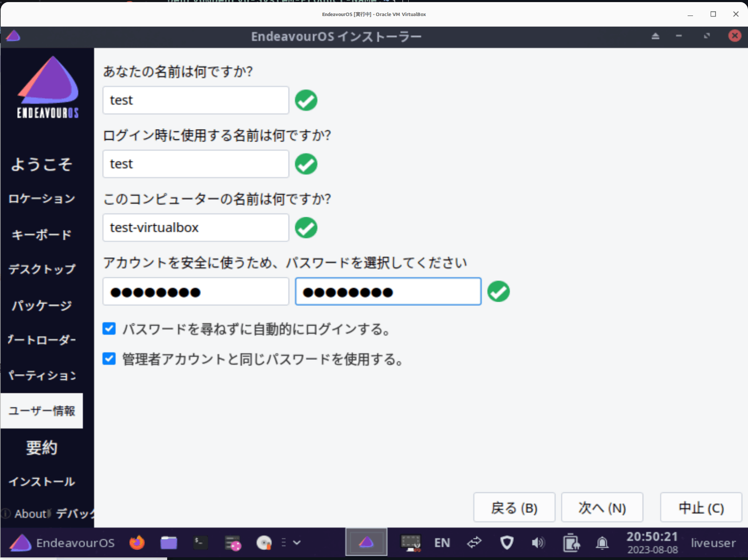Select the ブートローダー step in sidebar
This screenshot has width=748, height=560.
pyautogui.click(x=42, y=340)
